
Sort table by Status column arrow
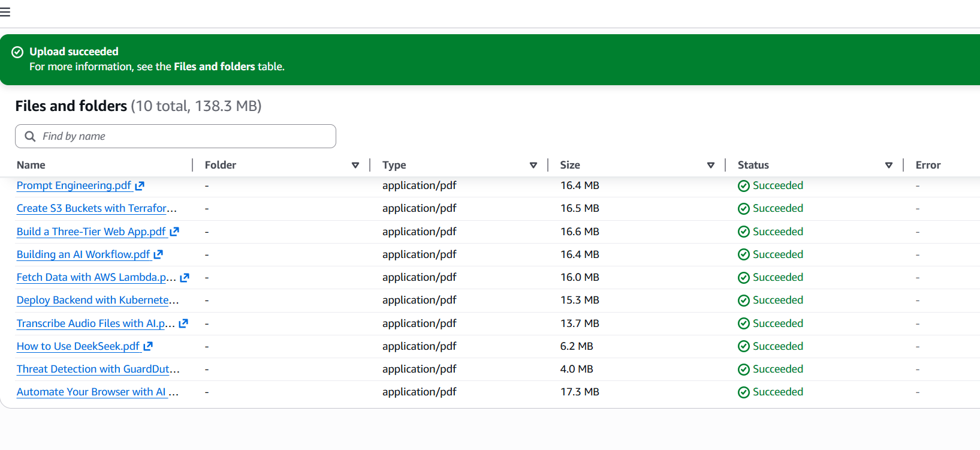888,165
